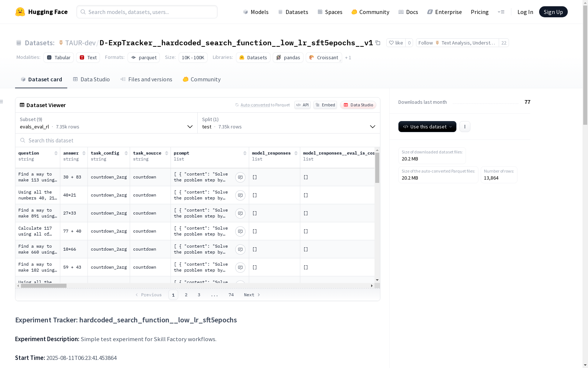This screenshot has width=588, height=368.
Task: Open the chat view for the '27*33' row prompt
Action: point(240,213)
